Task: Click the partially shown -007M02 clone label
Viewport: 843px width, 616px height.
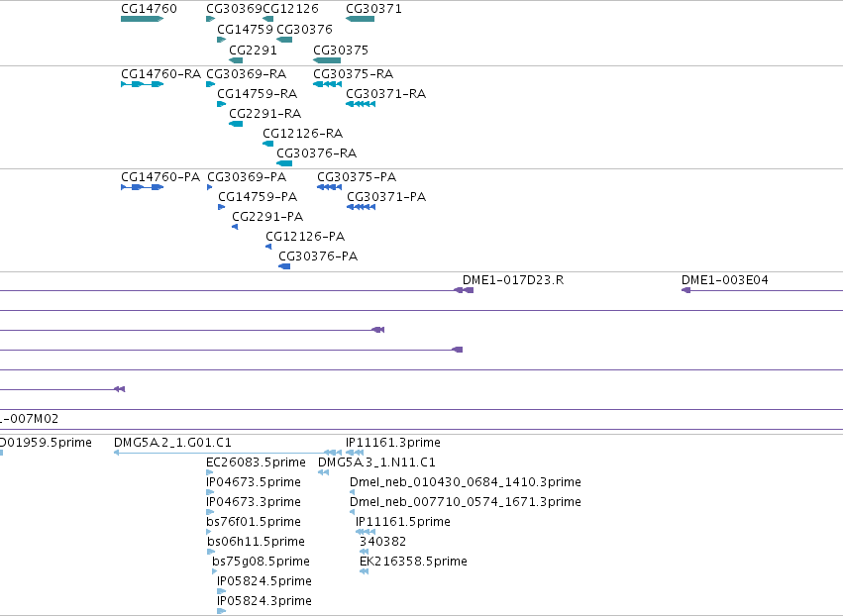Action: 29,418
